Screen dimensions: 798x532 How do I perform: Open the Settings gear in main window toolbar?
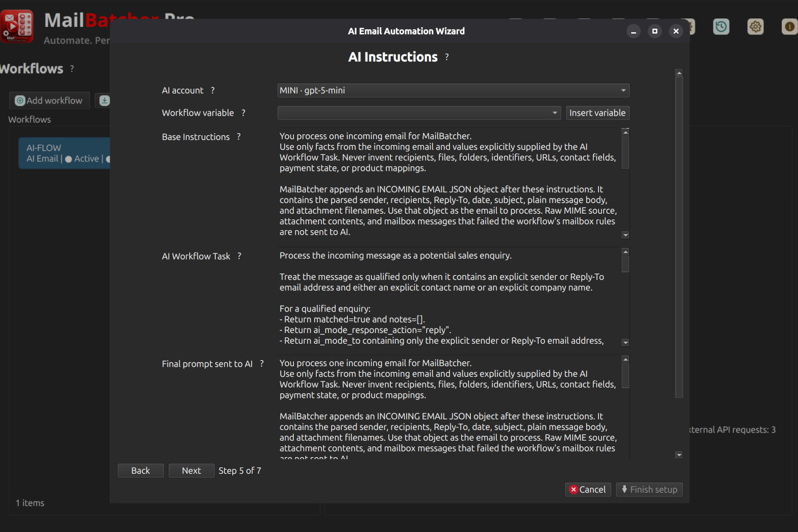tap(755, 27)
